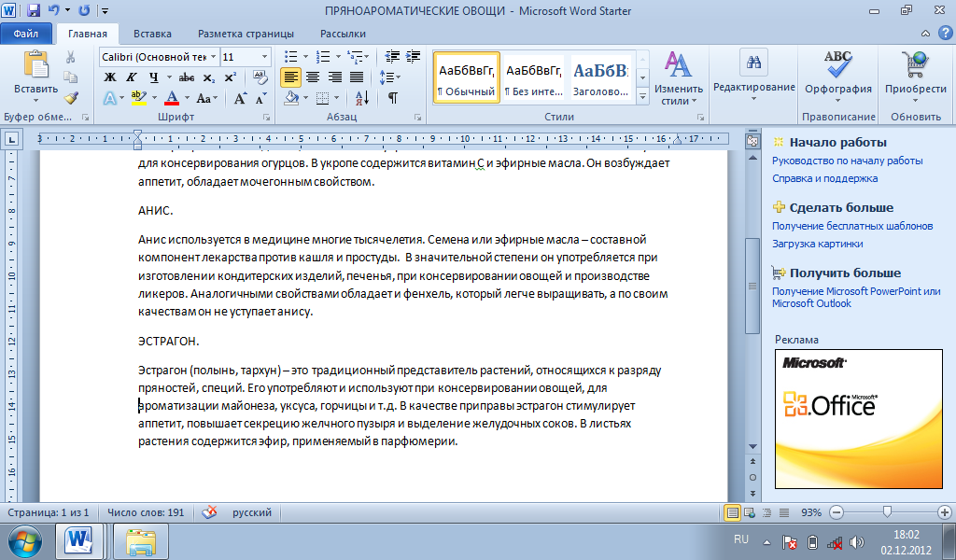Image resolution: width=956 pixels, height=560 pixels.
Task: Click the zoom slider handle
Action: click(x=887, y=511)
